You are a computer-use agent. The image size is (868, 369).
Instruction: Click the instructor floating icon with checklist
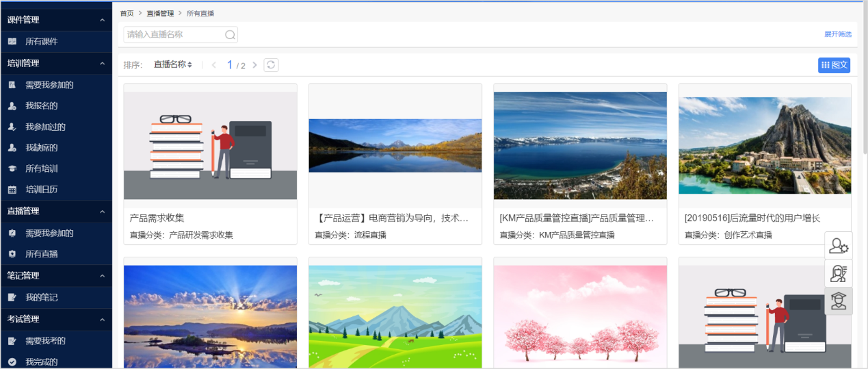click(x=839, y=274)
